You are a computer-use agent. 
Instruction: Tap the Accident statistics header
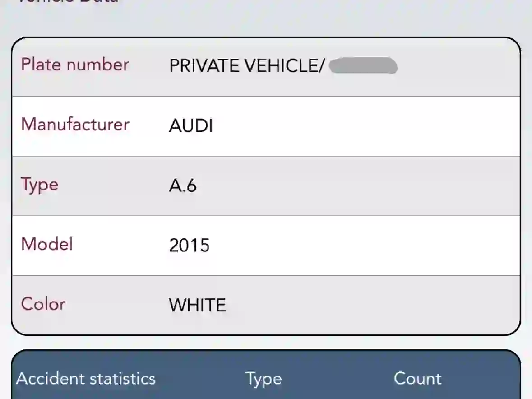coord(86,379)
